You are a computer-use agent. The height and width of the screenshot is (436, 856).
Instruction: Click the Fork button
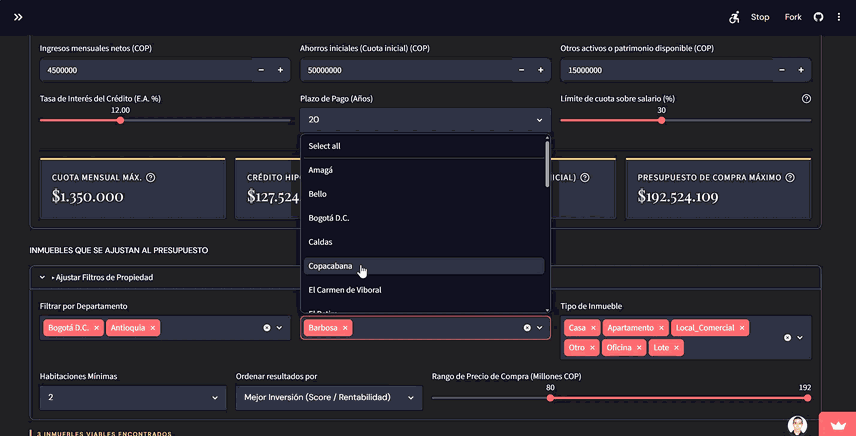click(793, 17)
